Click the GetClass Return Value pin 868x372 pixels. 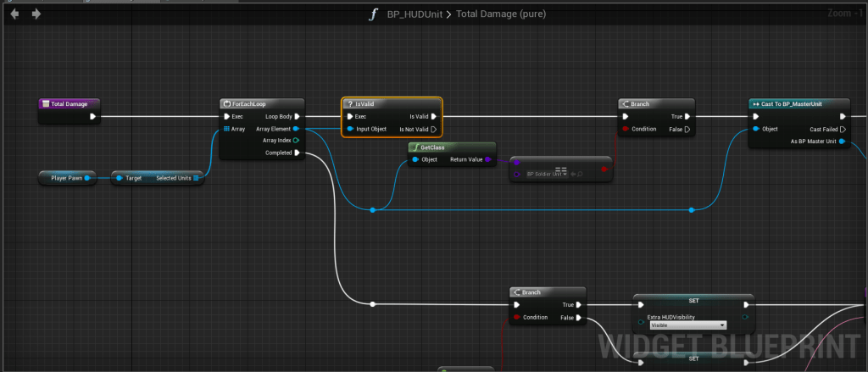coord(488,159)
